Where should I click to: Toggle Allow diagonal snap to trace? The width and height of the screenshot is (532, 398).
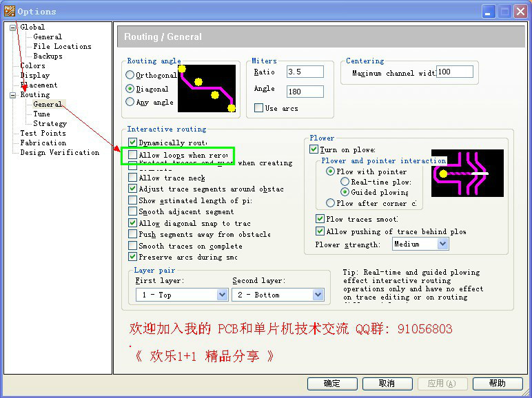[133, 223]
